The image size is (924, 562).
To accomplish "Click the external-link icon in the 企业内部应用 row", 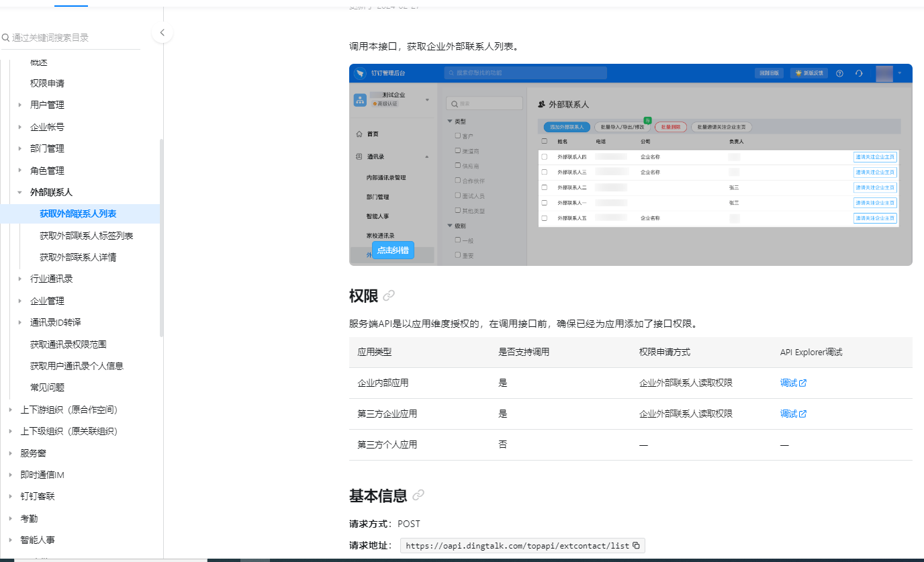I will click(x=802, y=383).
